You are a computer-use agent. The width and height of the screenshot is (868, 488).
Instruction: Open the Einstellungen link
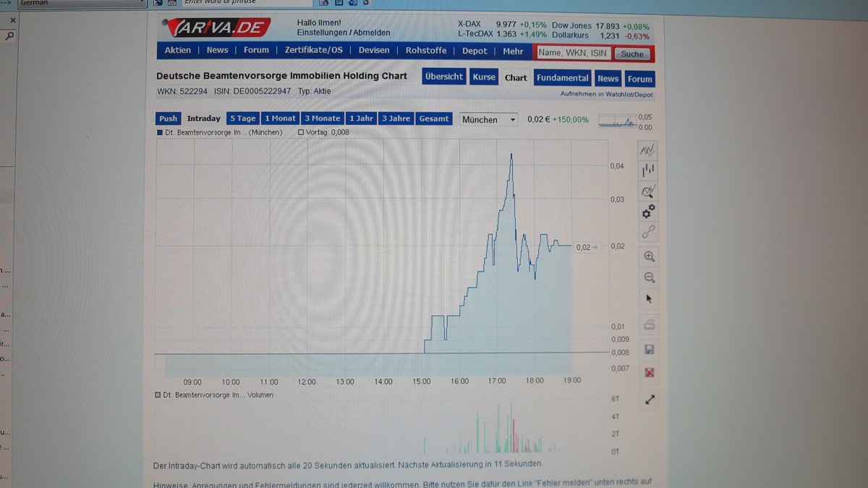[x=321, y=33]
